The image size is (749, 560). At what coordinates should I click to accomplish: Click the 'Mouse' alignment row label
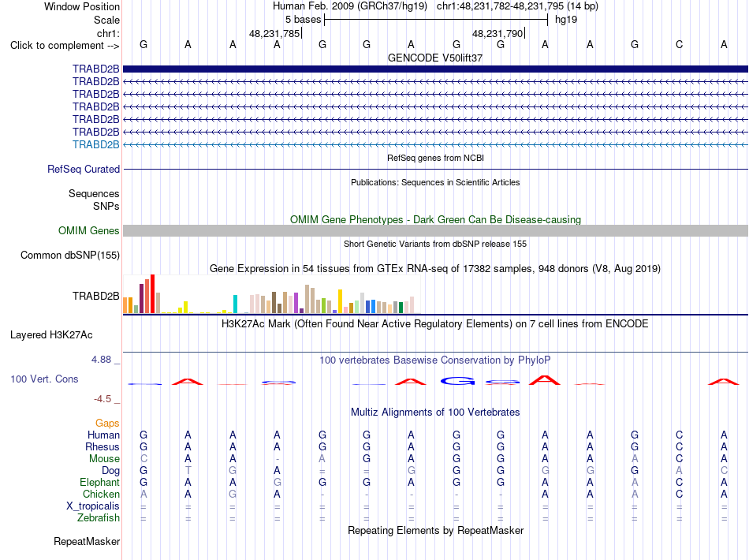point(104,459)
